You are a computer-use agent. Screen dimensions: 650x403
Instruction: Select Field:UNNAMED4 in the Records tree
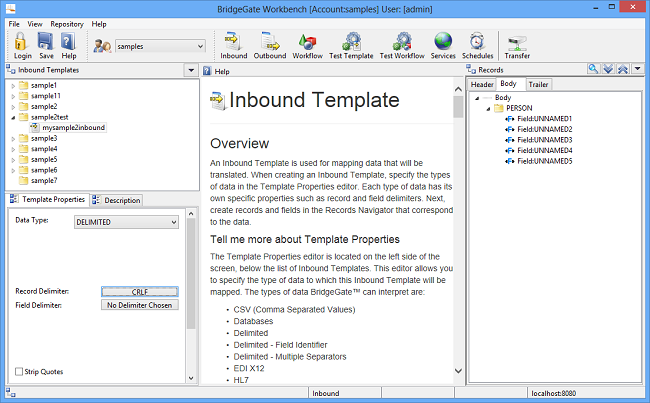coord(545,150)
